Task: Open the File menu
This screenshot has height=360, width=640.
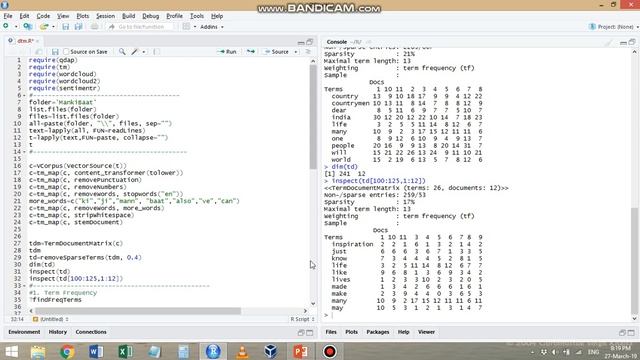Action: click(8, 16)
